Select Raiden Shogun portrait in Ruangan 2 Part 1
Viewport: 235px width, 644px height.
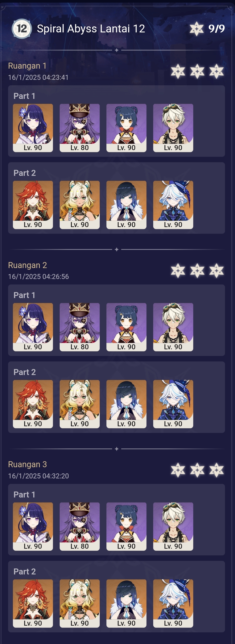coord(33,327)
